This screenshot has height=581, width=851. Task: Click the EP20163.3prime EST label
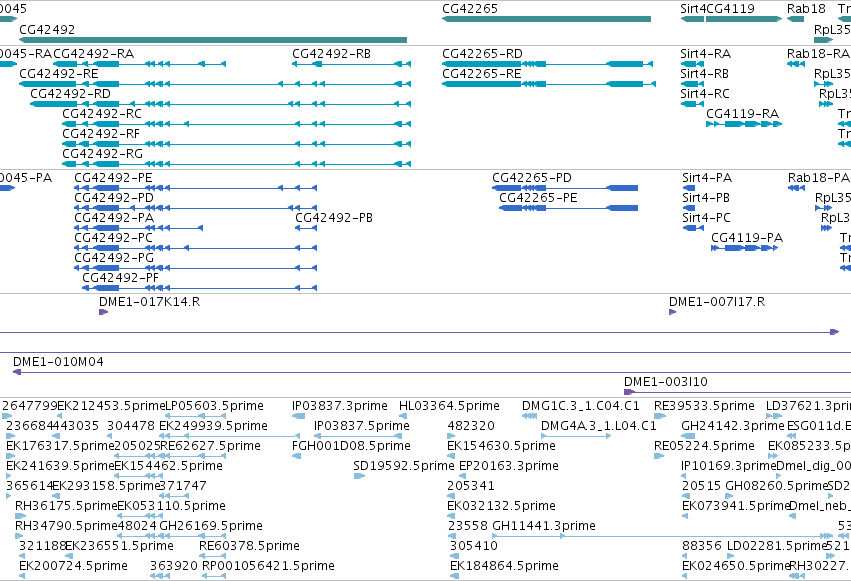click(509, 467)
